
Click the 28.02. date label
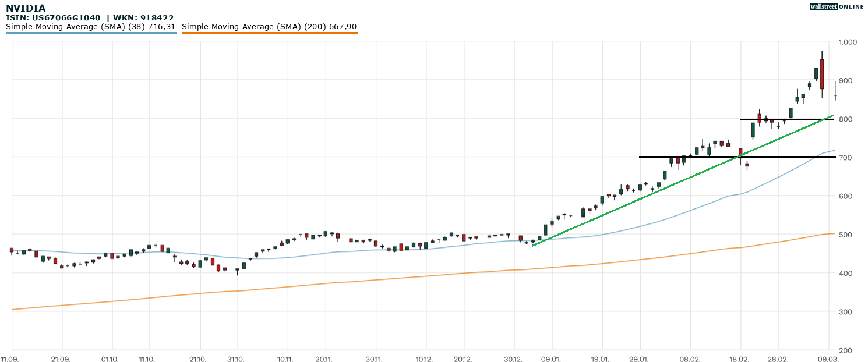(x=779, y=359)
